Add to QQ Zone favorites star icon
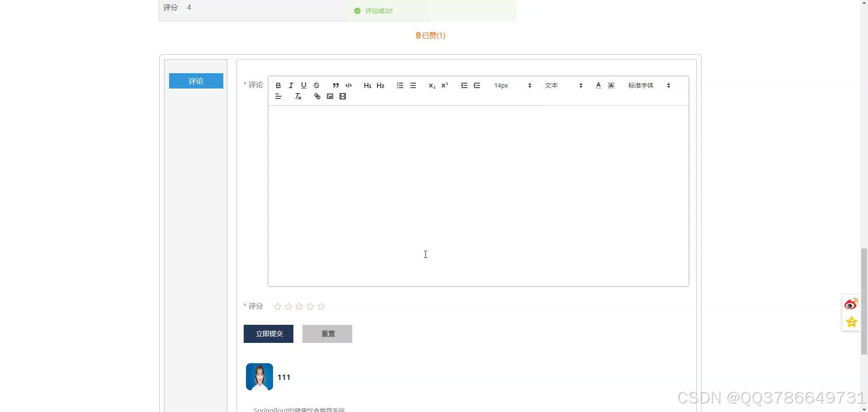 851,322
